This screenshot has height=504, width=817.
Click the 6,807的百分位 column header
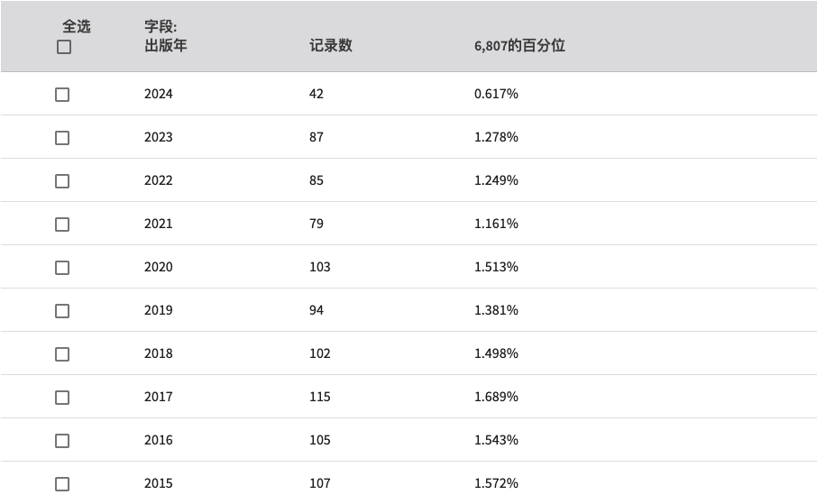tap(519, 45)
